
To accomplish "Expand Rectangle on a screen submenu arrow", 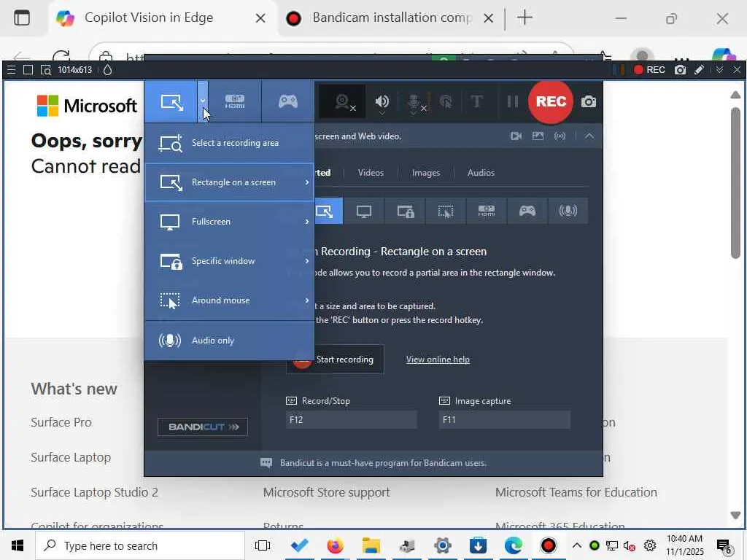I will coord(307,182).
